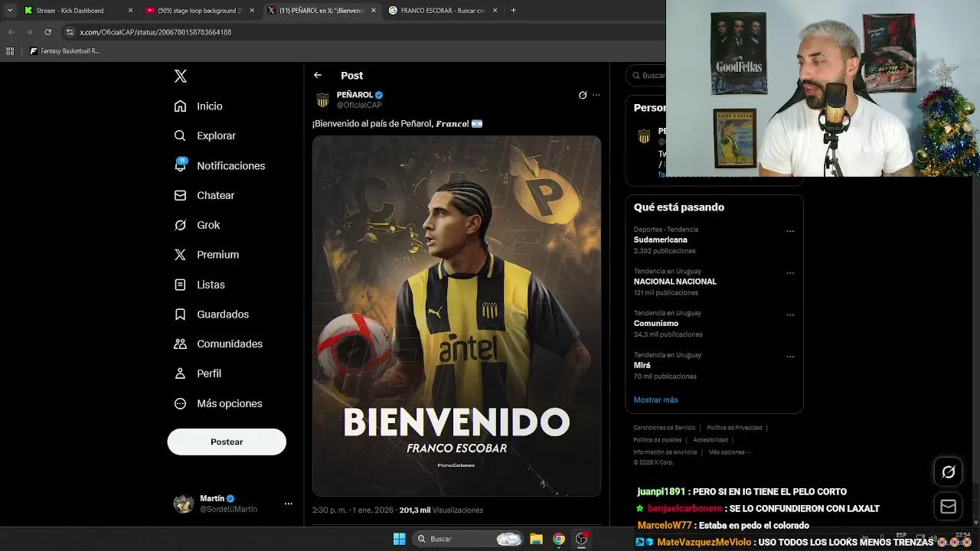Viewport: 980px width, 551px height.
Task: Open OBS icon in taskbar
Action: tap(582, 539)
